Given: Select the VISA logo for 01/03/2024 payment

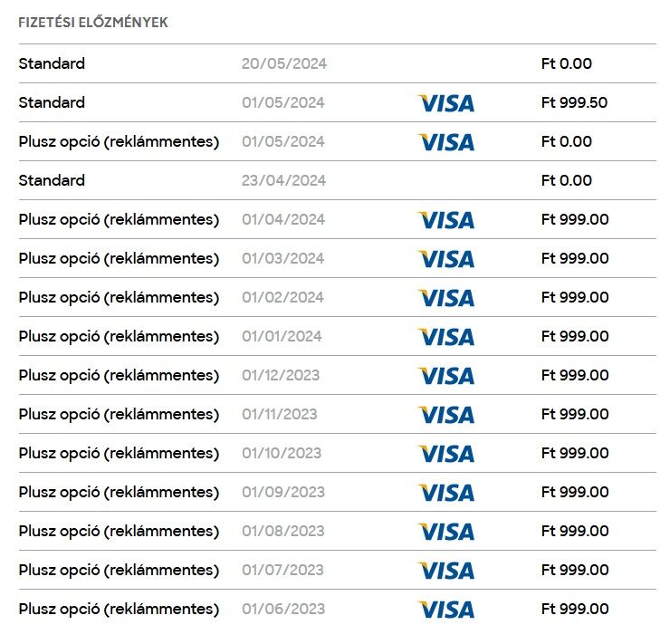Looking at the screenshot, I should click(x=446, y=259).
